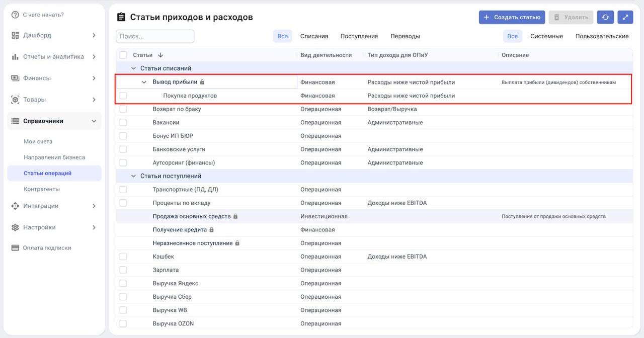Open Контрагенты in the sidebar
Image resolution: width=644 pixels, height=338 pixels.
tap(42, 189)
